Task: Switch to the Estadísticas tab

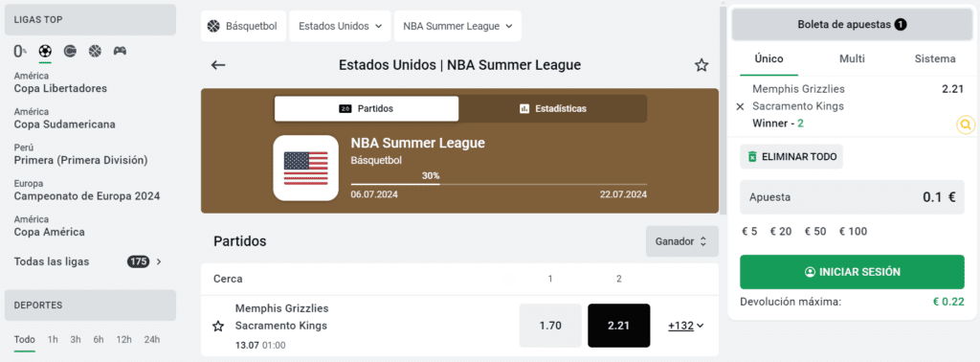Action: click(552, 108)
